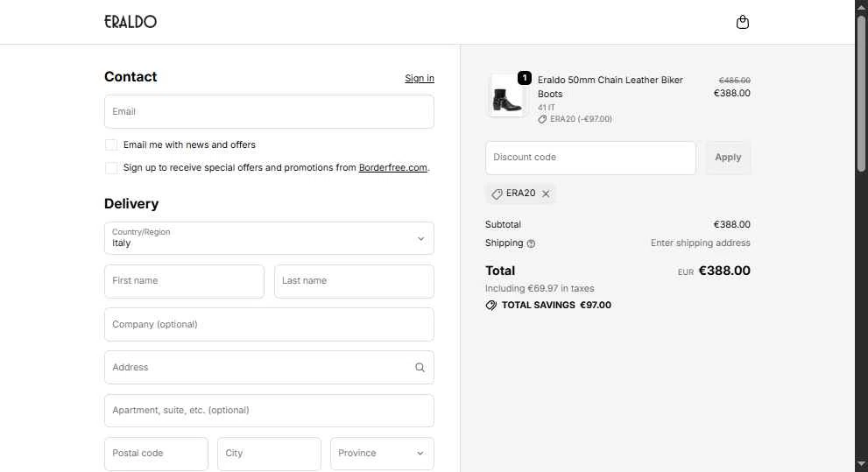The width and height of the screenshot is (868, 472).
Task: Click the biker boots product thumbnail
Action: (507, 95)
